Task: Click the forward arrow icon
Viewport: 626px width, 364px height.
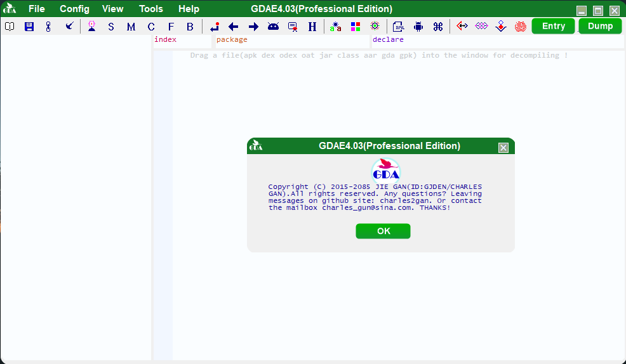Action: click(253, 27)
